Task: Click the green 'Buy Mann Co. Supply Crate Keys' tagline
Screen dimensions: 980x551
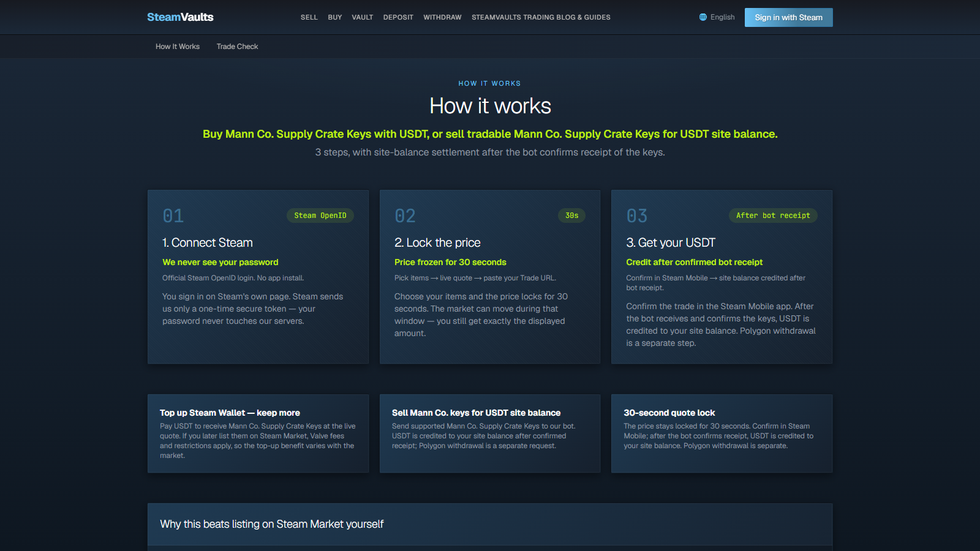Action: (x=490, y=134)
